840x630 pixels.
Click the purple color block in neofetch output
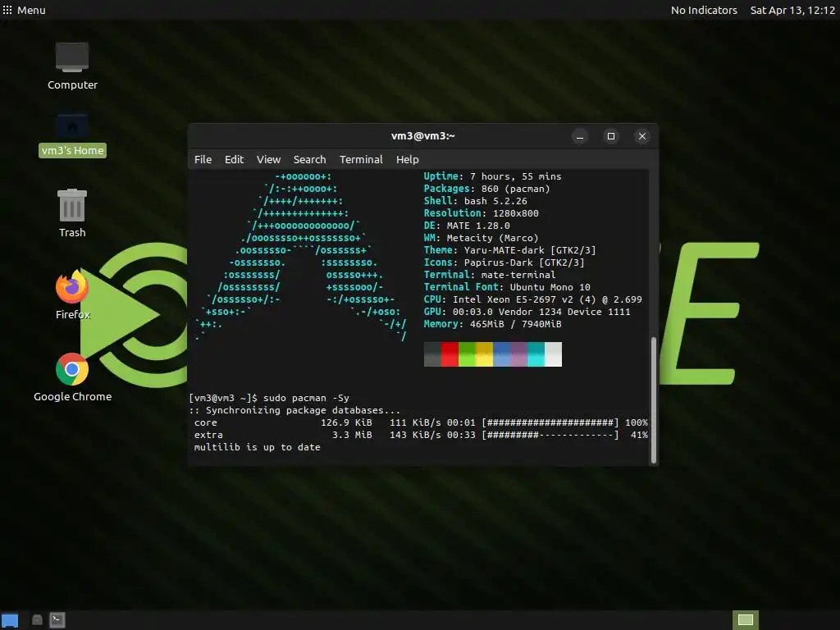(x=518, y=354)
